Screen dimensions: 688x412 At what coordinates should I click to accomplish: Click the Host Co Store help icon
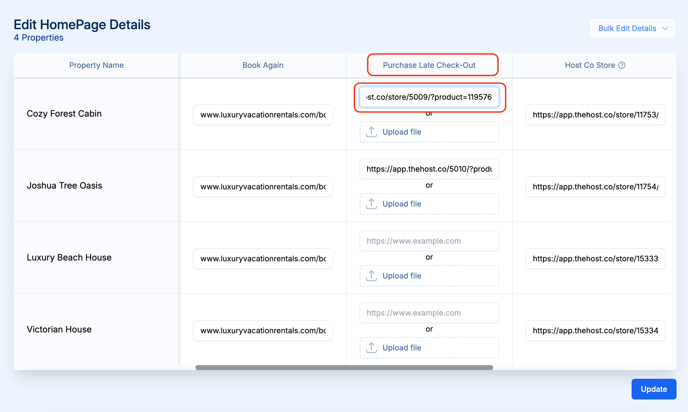point(622,65)
